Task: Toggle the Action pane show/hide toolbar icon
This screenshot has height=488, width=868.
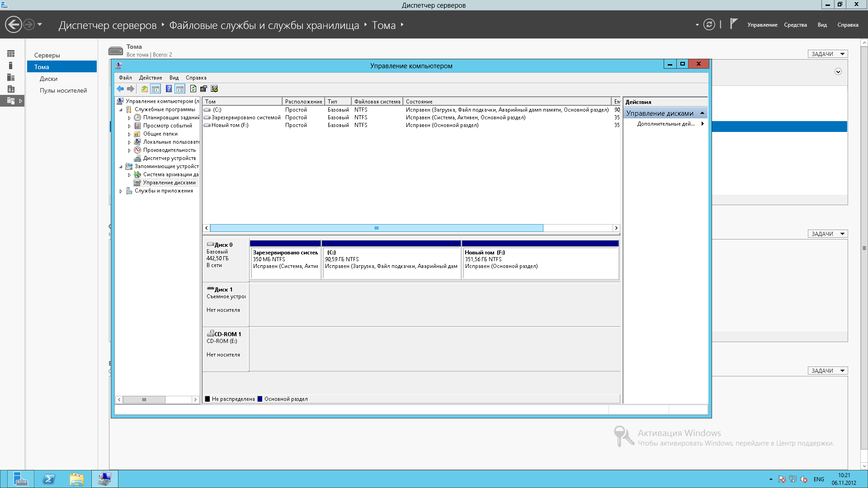Action: (x=180, y=89)
